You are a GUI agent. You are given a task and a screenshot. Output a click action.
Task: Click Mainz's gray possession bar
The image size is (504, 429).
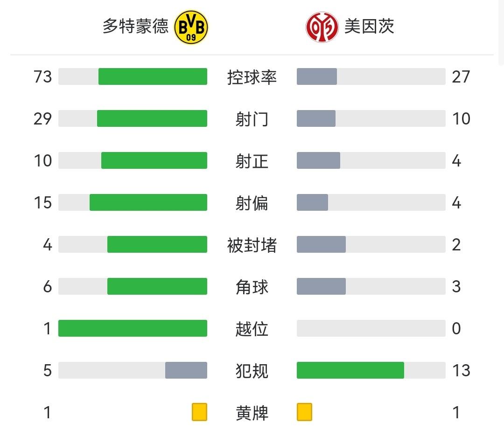pos(317,76)
